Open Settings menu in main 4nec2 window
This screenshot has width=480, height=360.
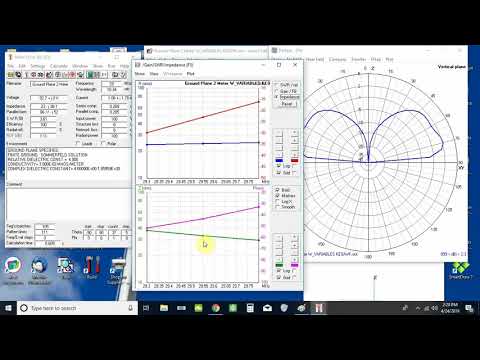38,66
